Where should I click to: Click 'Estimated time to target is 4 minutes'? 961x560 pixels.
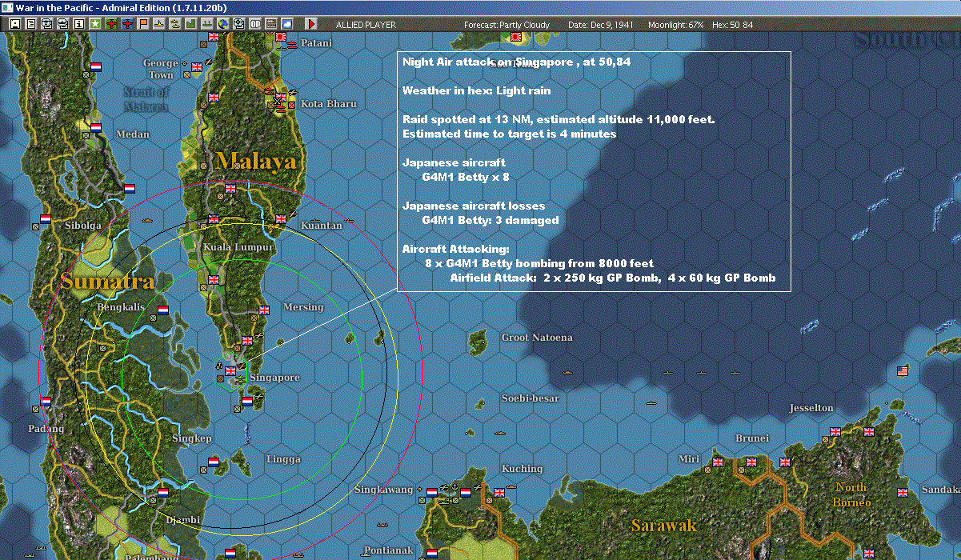click(x=509, y=134)
